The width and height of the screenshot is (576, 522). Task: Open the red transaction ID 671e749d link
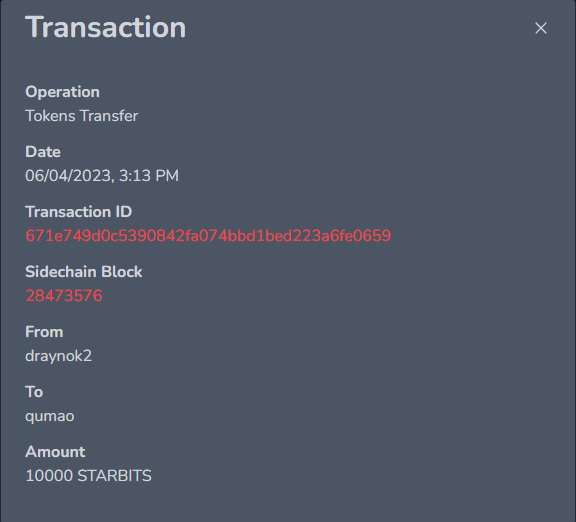pos(208,236)
